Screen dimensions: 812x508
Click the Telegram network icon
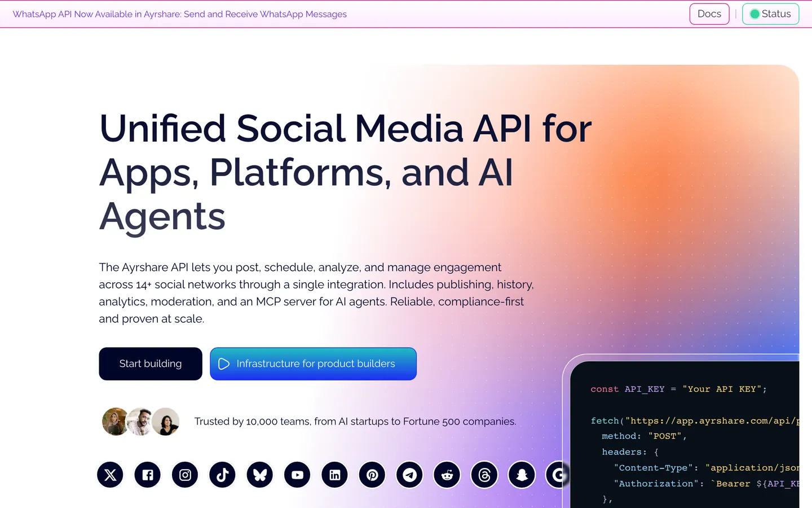(x=409, y=475)
